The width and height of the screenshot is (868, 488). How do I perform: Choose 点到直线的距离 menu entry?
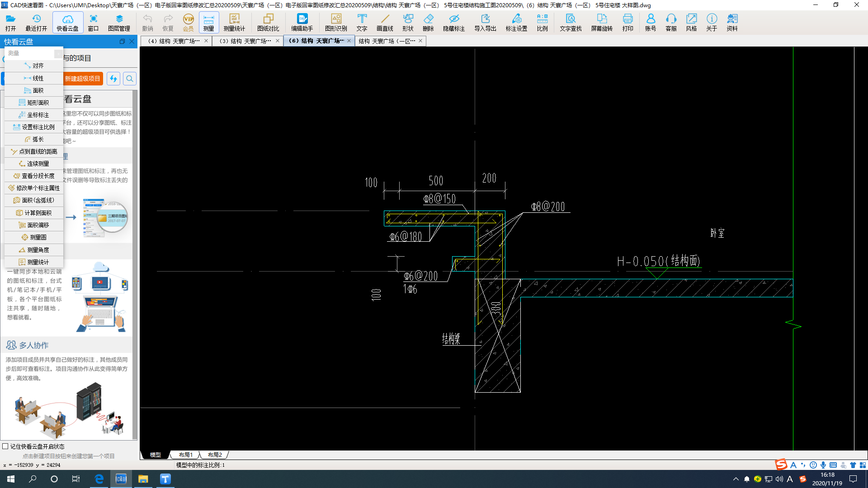(34, 151)
